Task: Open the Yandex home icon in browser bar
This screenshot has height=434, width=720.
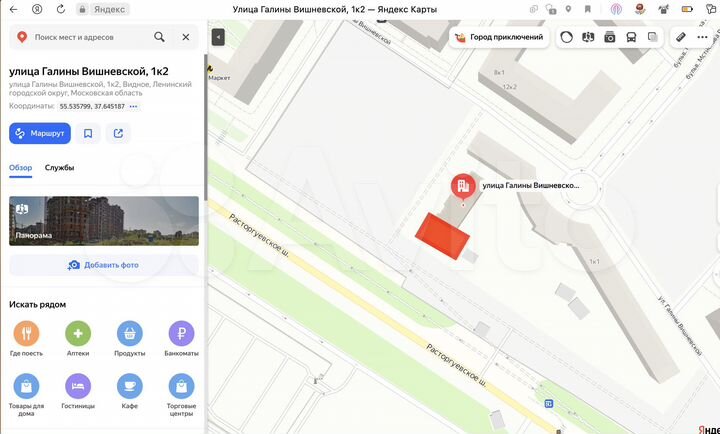Action: point(37,9)
